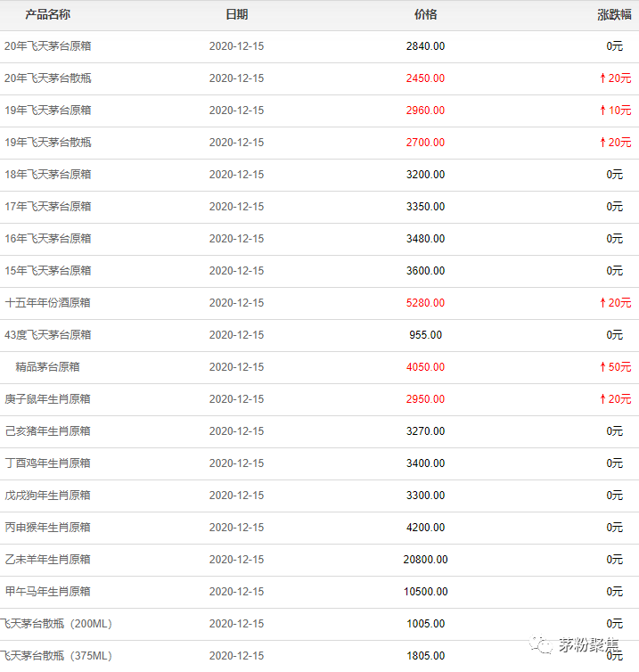Click the price 4200.00
Screen dimensions: 639x672
click(426, 528)
